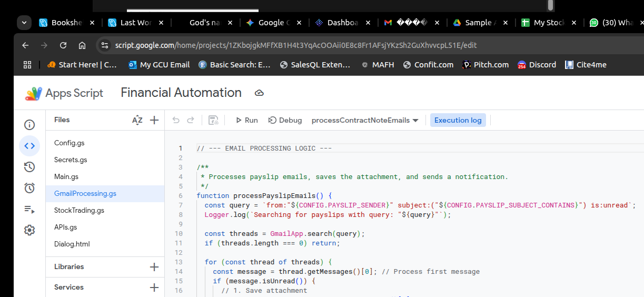
Task: Run the selected function
Action: point(246,120)
